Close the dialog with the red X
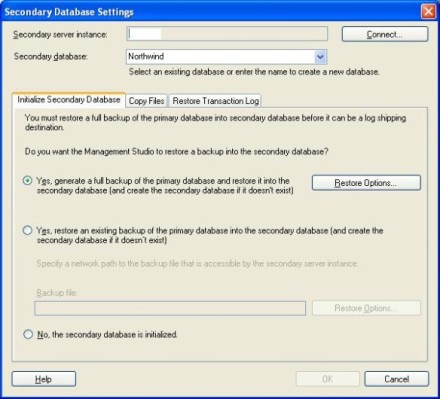 click(429, 12)
